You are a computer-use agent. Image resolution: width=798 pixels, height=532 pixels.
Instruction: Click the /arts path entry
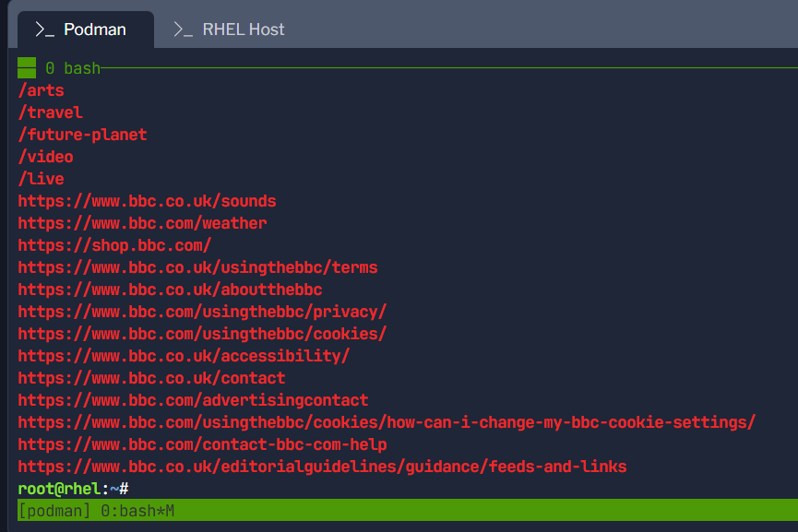coord(41,89)
